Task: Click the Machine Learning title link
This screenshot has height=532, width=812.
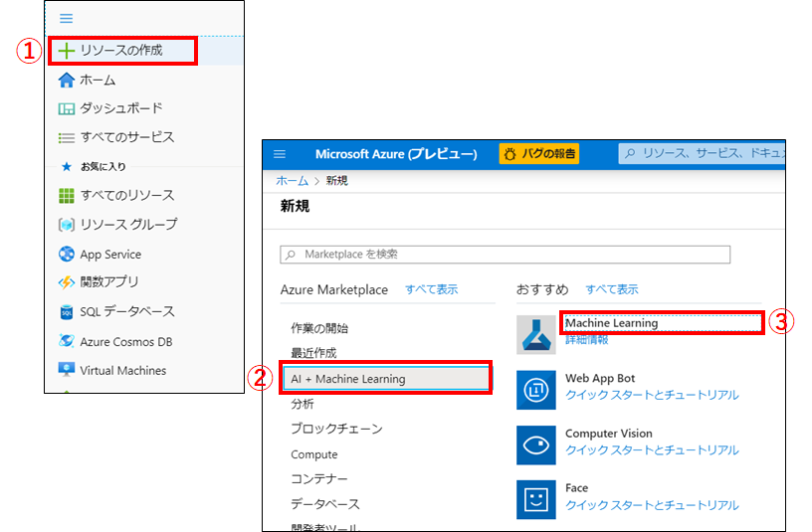Action: (612, 323)
